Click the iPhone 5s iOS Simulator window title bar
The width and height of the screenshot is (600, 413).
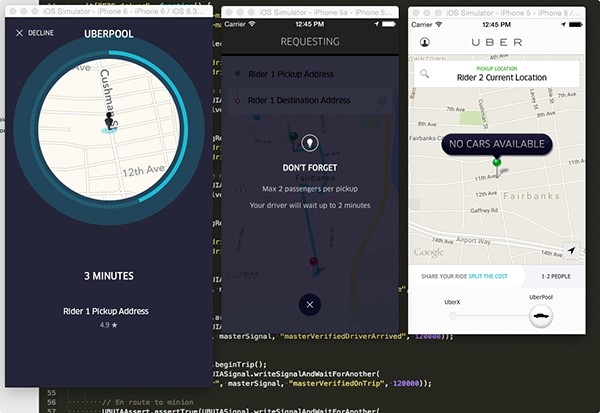tap(310, 12)
